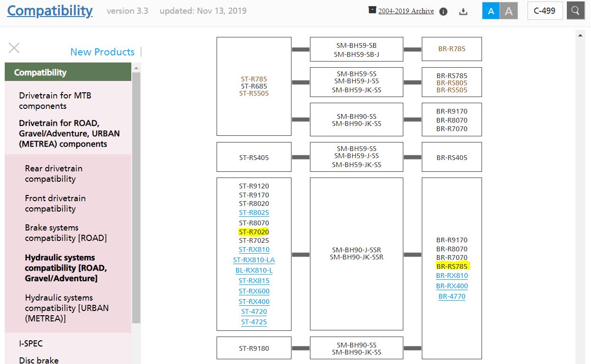Open the 2004-2019 Archive link
Viewport: 591px width, 364px height.
tap(406, 11)
